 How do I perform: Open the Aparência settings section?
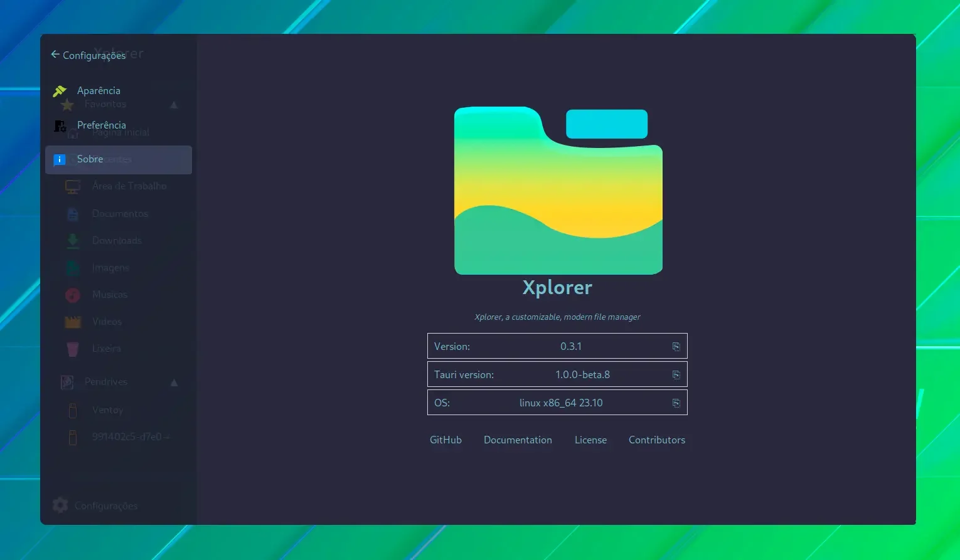click(118, 91)
